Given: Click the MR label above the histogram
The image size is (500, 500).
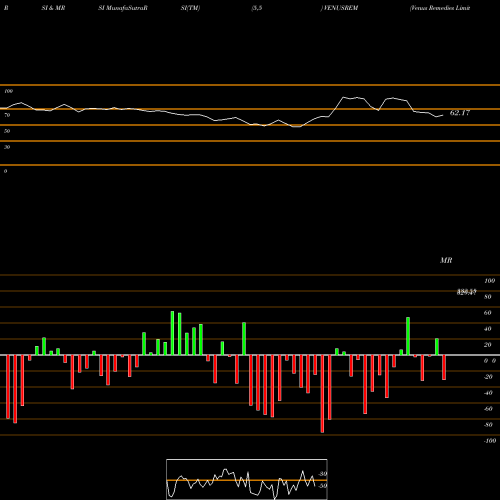Looking at the screenshot, I should [x=446, y=260].
